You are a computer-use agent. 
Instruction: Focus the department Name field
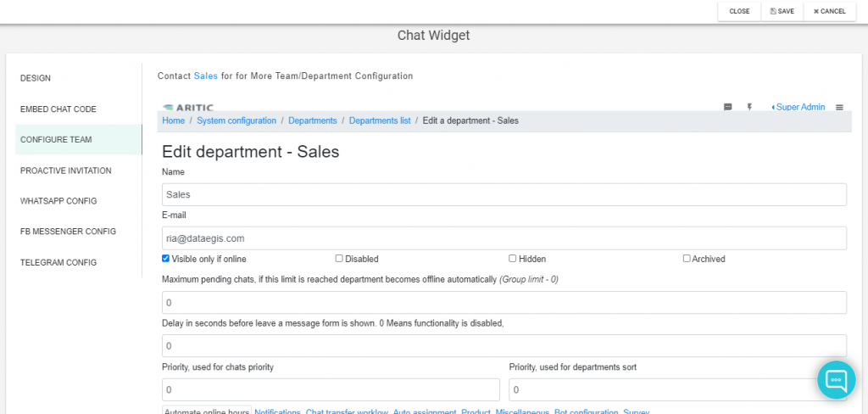pyautogui.click(x=504, y=194)
